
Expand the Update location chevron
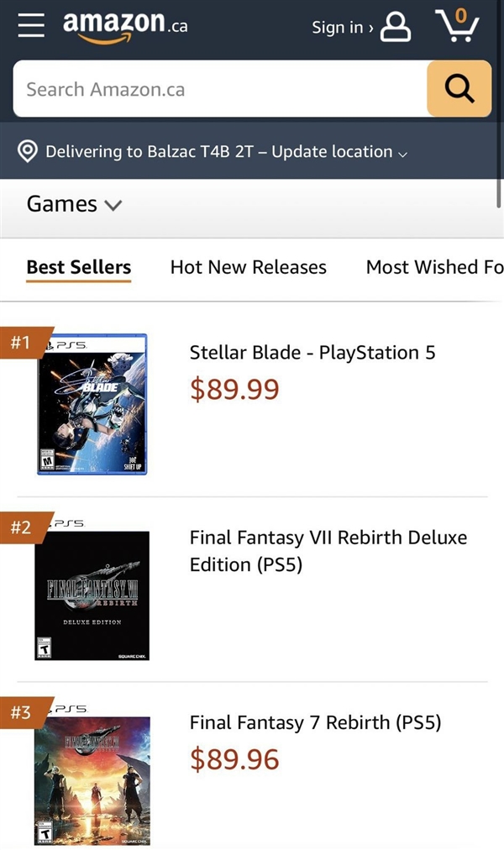pyautogui.click(x=403, y=154)
